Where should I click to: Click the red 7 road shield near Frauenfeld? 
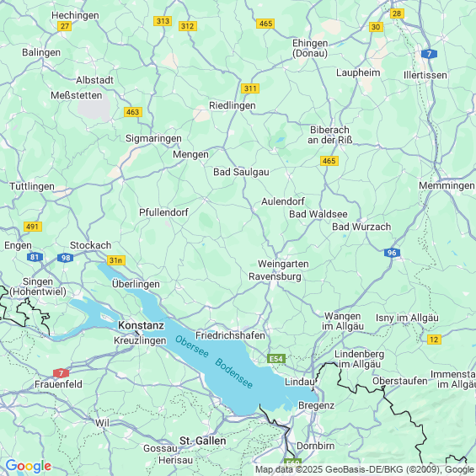61,373
